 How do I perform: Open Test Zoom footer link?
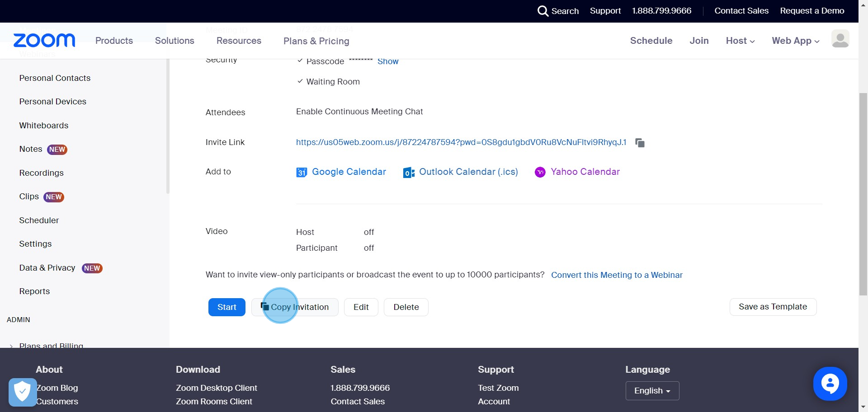pos(498,388)
